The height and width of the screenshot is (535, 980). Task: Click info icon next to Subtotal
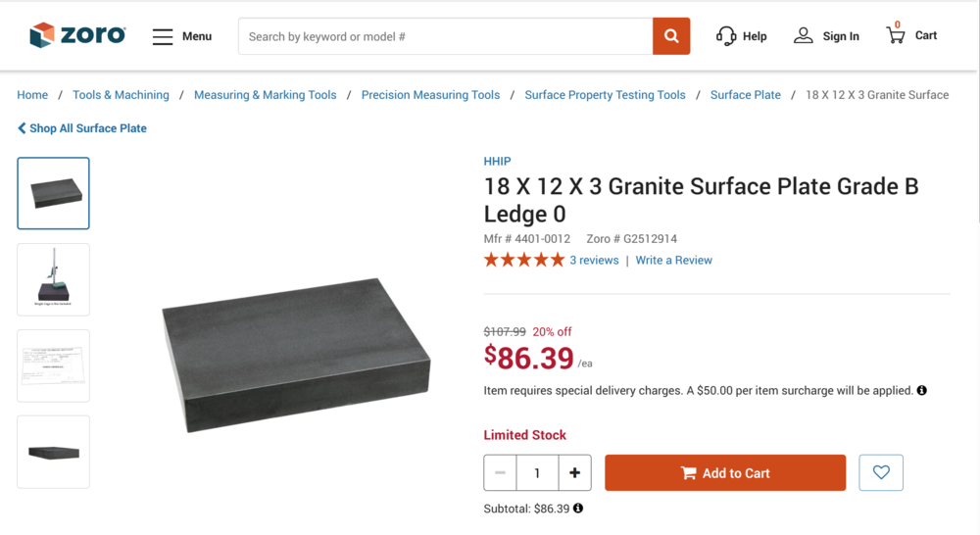coord(578,509)
